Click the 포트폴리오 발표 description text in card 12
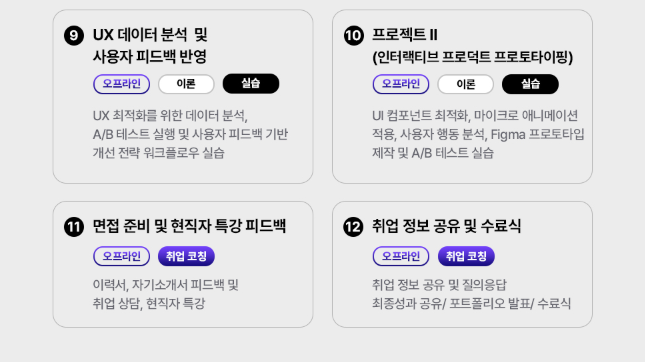 pyautogui.click(x=490, y=304)
